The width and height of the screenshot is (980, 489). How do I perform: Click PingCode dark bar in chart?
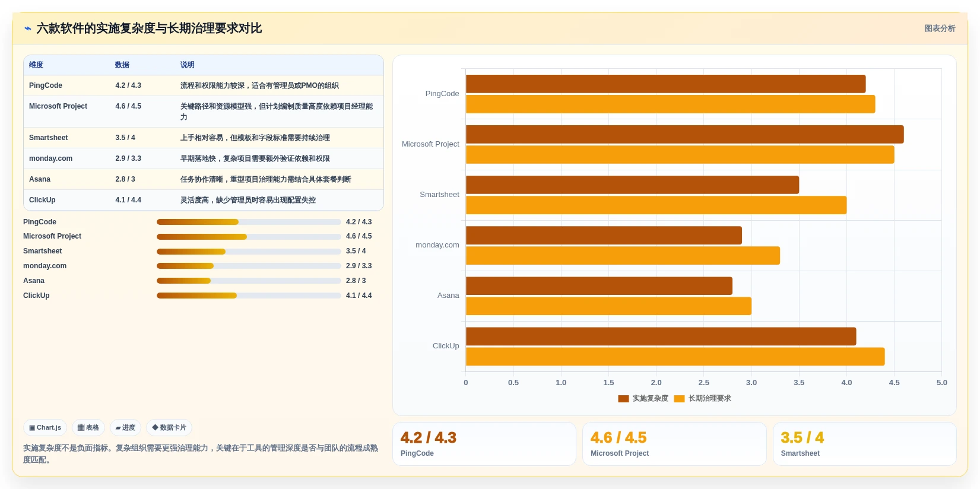click(665, 84)
